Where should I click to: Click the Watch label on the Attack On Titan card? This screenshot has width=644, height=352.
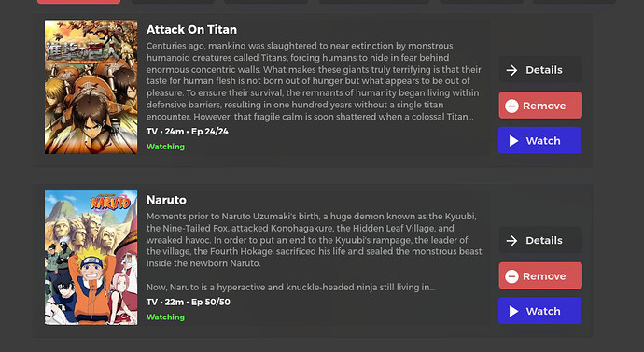[x=543, y=141]
